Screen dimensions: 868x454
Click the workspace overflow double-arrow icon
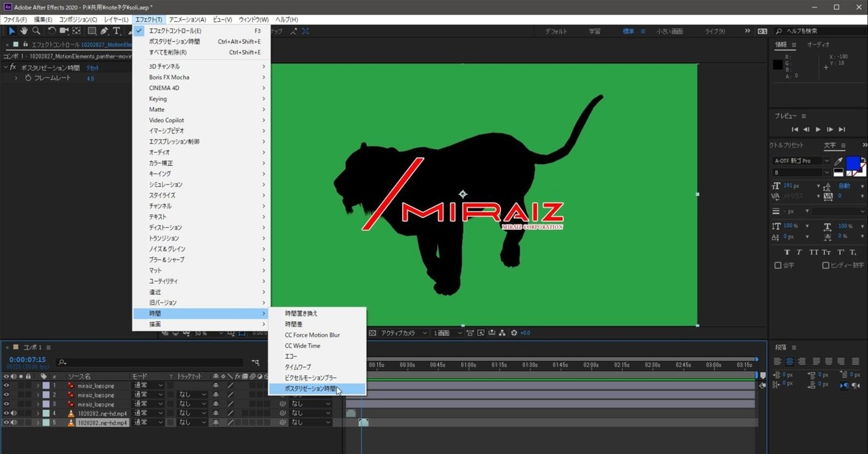coord(748,31)
